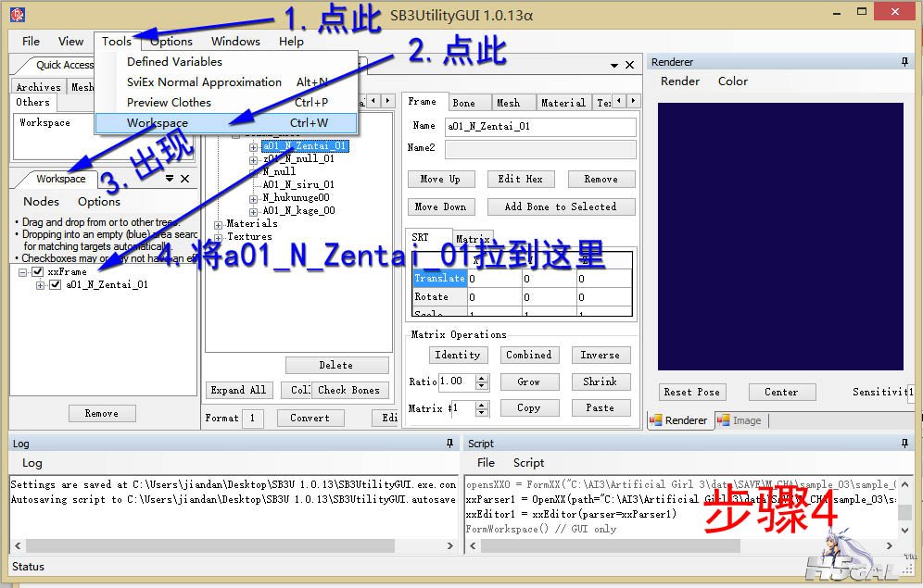Click the left tab-scroll arrow above the object tree

pyautogui.click(x=373, y=101)
